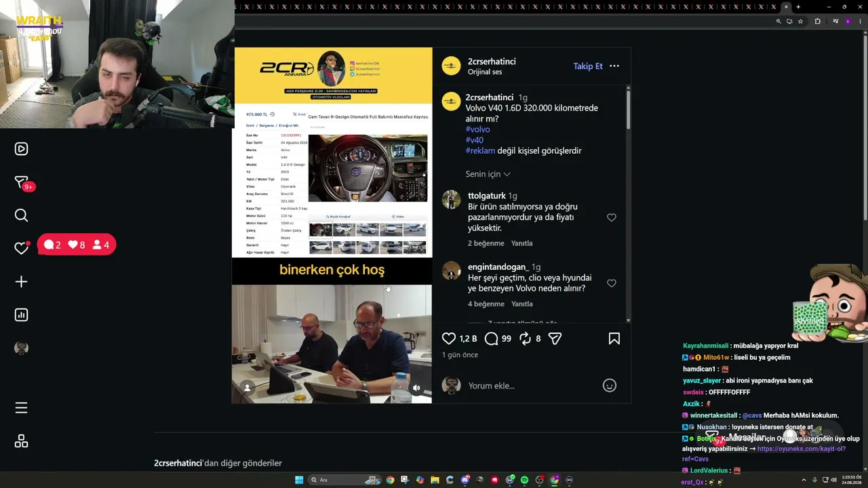Open 'Orijinal ses' audio link
Viewport: 868px width, 488px height.
485,72
